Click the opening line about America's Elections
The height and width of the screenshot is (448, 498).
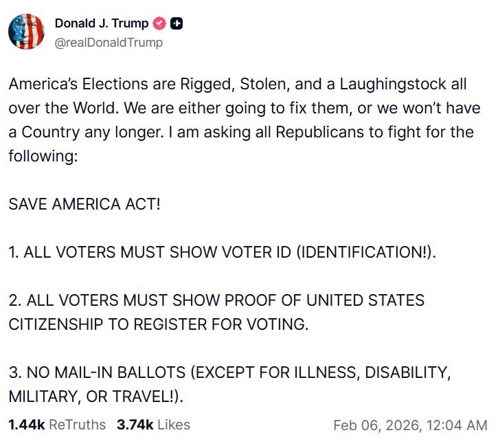coord(238,85)
